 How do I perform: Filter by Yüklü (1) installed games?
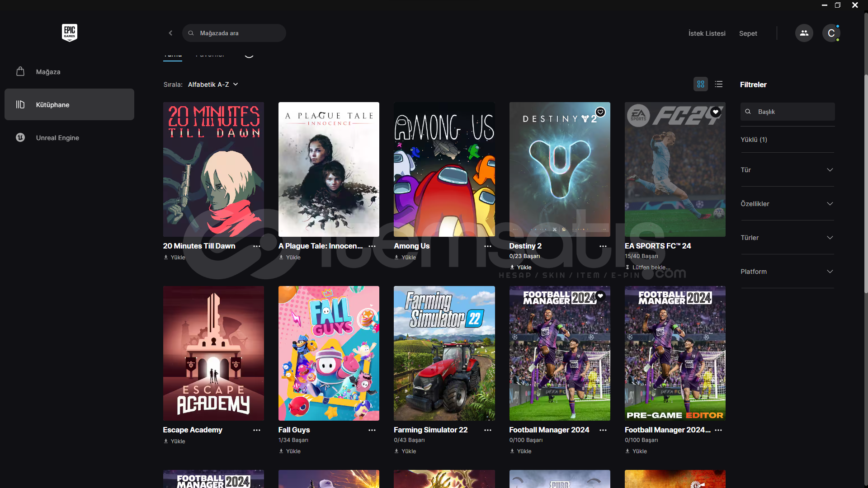(754, 140)
